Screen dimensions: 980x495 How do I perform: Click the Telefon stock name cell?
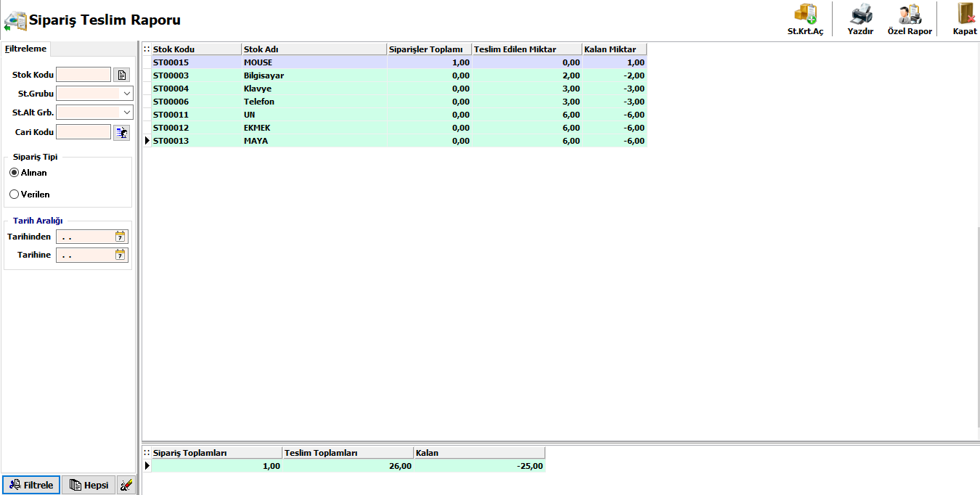(x=314, y=102)
